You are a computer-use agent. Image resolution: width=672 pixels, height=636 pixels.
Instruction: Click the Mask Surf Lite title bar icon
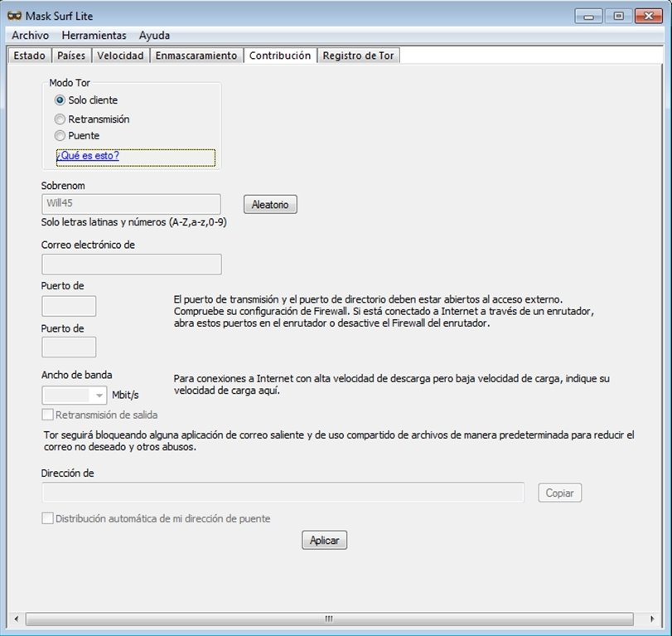[14, 16]
